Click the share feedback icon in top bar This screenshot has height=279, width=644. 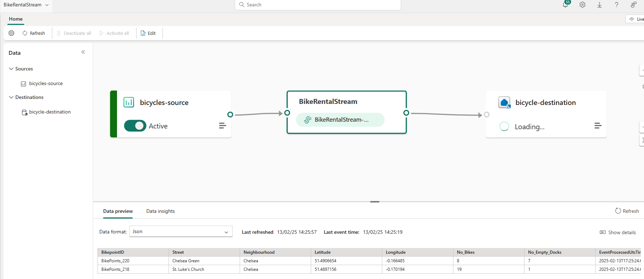pyautogui.click(x=634, y=5)
